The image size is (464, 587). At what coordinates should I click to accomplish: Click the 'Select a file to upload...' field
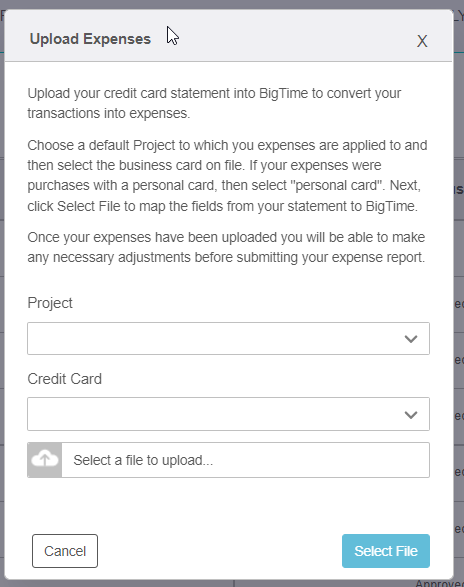coord(245,460)
